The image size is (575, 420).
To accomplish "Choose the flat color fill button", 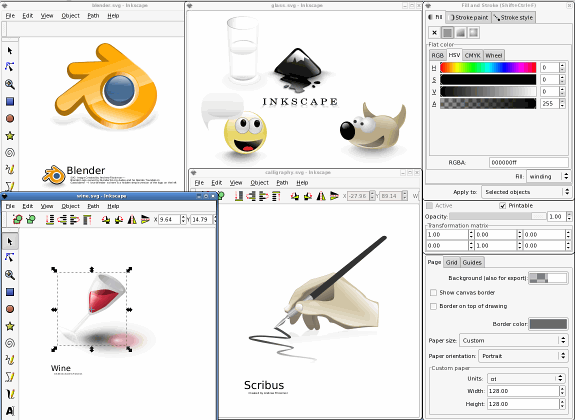I will click(447, 33).
